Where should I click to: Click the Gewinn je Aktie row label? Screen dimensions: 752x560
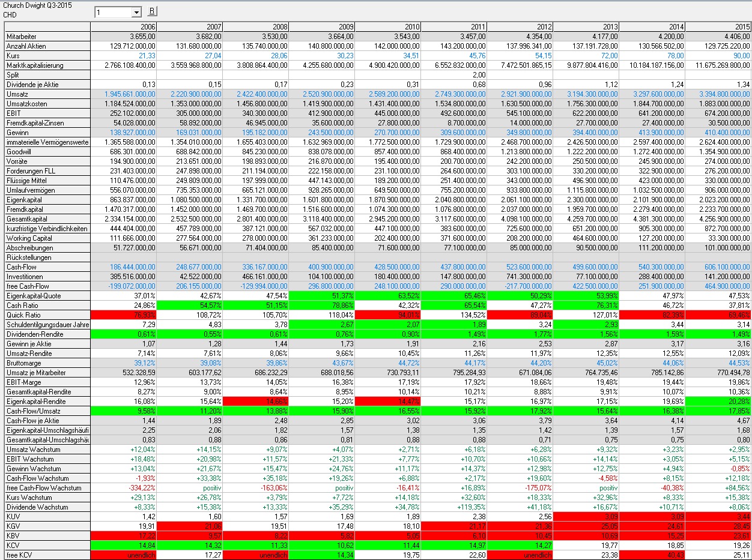(47, 344)
